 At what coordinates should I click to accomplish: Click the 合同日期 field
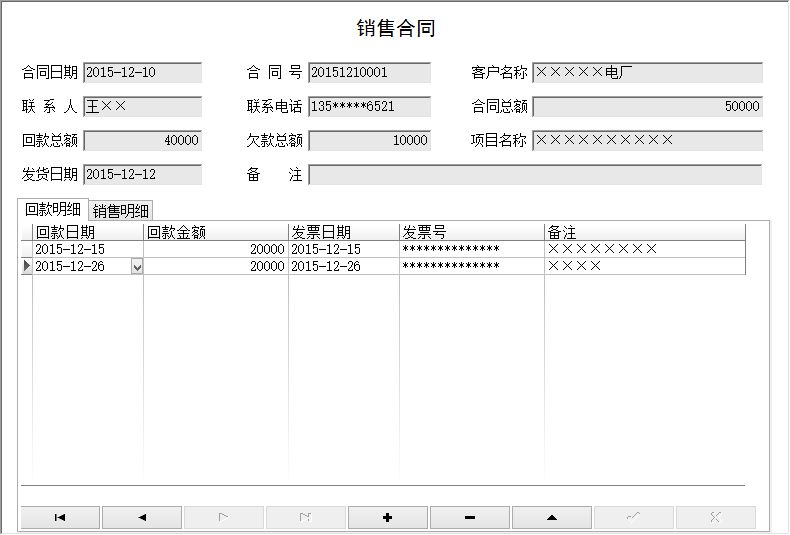[x=143, y=73]
